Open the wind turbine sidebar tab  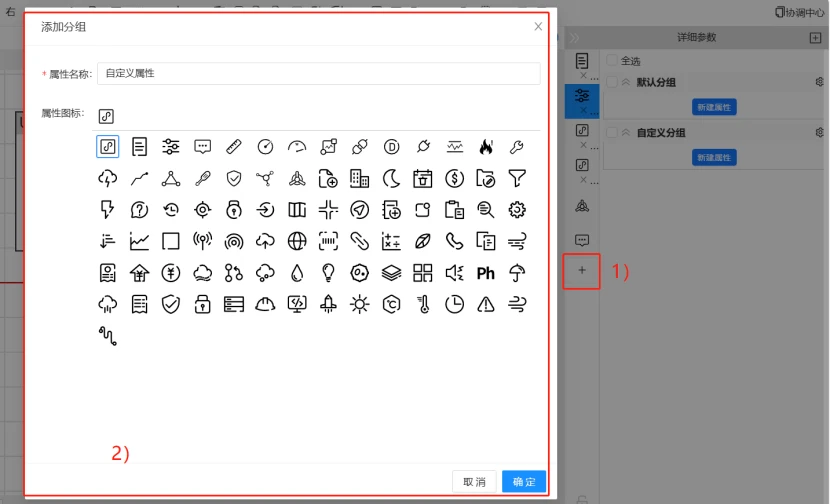coord(582,206)
